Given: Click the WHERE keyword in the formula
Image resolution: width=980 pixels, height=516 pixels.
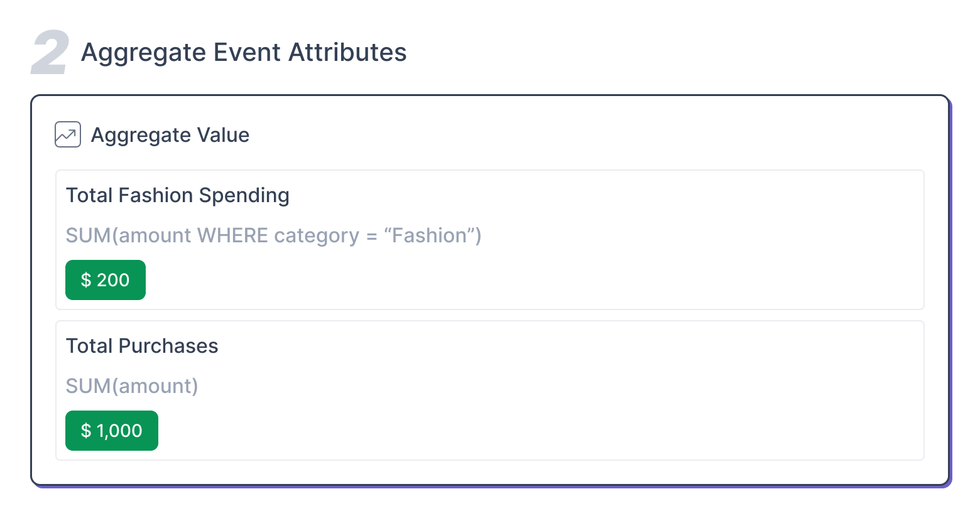Looking at the screenshot, I should pos(233,235).
